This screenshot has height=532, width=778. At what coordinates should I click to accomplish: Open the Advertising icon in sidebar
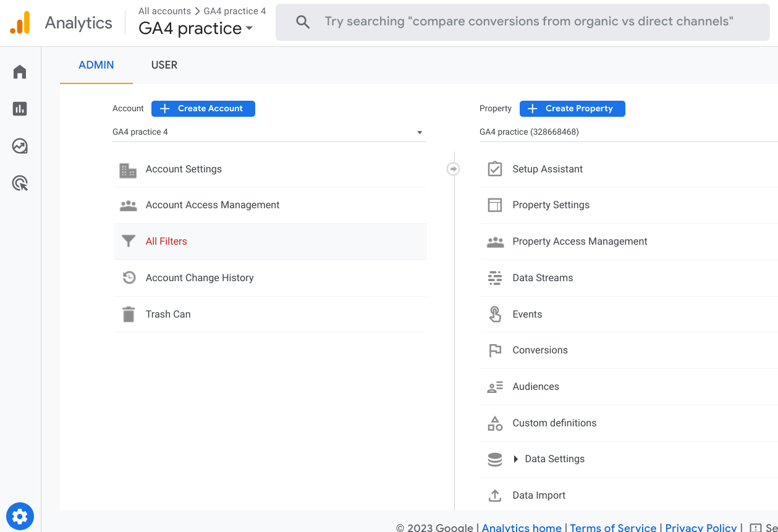(20, 184)
